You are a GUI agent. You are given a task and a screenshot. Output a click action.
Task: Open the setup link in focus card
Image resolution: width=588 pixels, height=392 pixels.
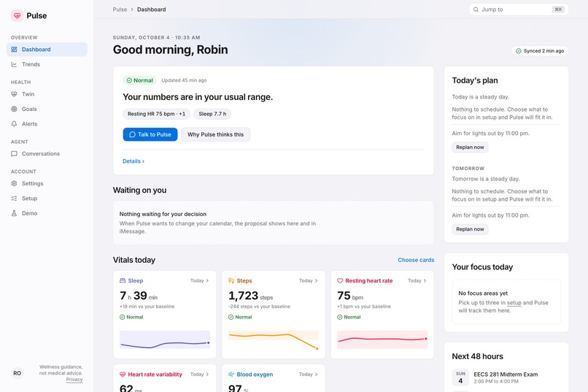click(x=514, y=303)
